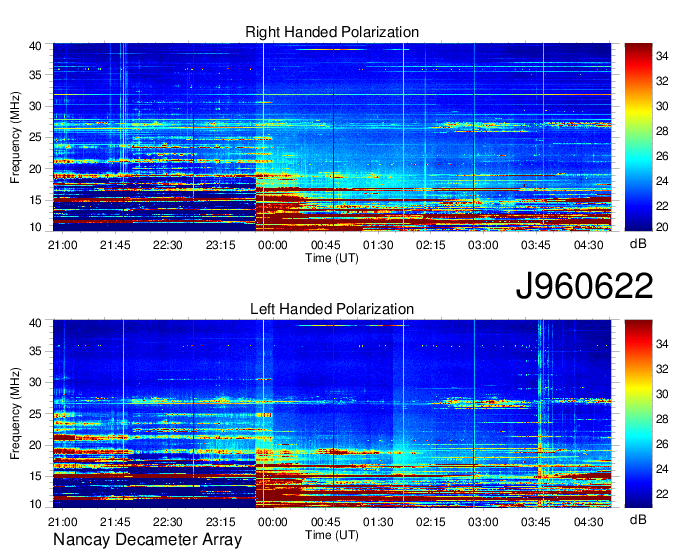Click inside the Right Handed Polarization spectrogram
This screenshot has height=552, width=680.
[x=332, y=137]
